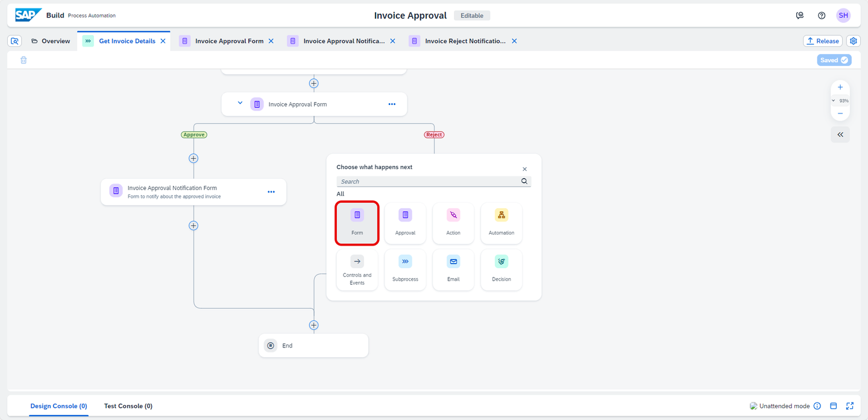Screen dimensions: 868x420
Task: Open the Controls and Events tile
Action: [x=357, y=270]
